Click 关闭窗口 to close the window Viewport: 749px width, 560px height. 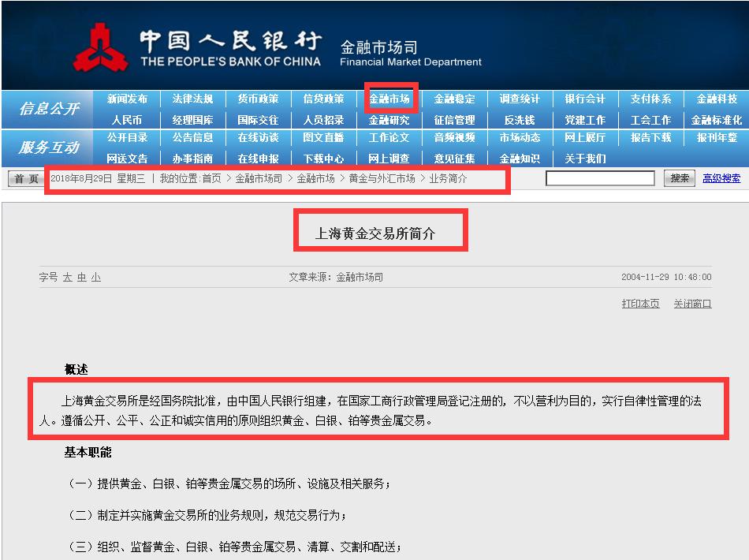click(691, 304)
